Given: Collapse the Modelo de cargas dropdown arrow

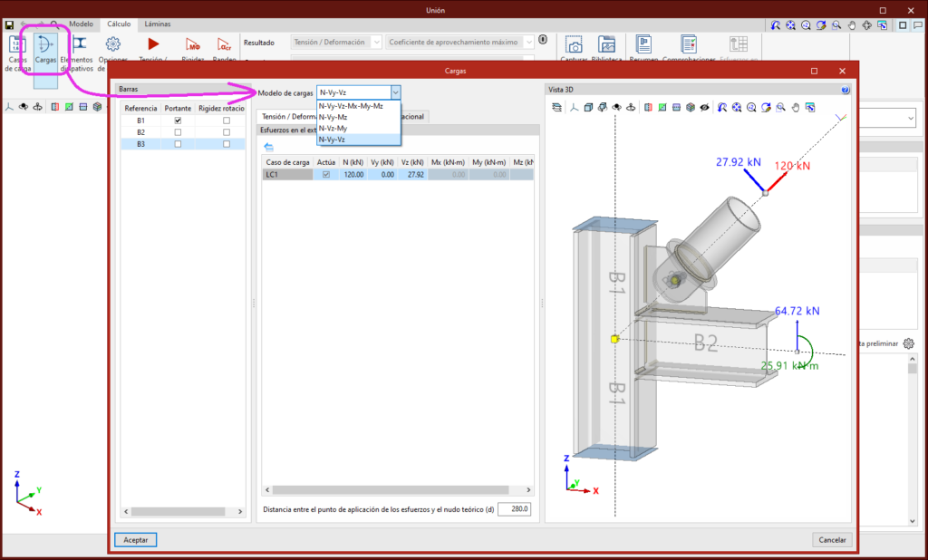Looking at the screenshot, I should point(394,92).
